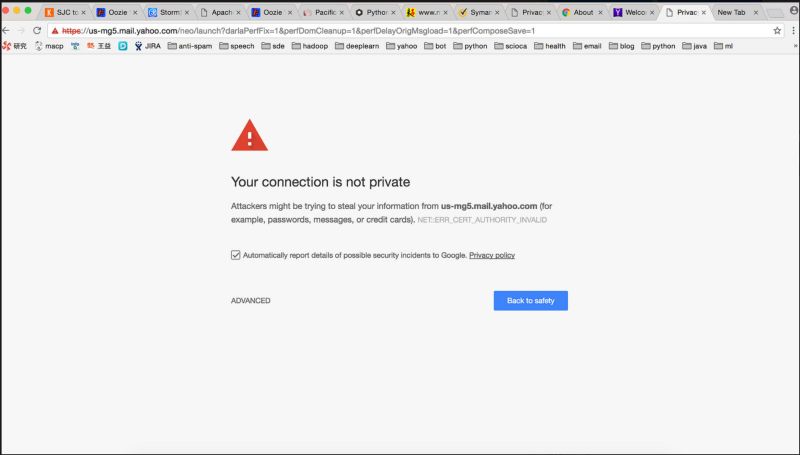Viewport: 800px width, 455px height.
Task: Open the health bookmarks folder
Action: pyautogui.click(x=550, y=46)
